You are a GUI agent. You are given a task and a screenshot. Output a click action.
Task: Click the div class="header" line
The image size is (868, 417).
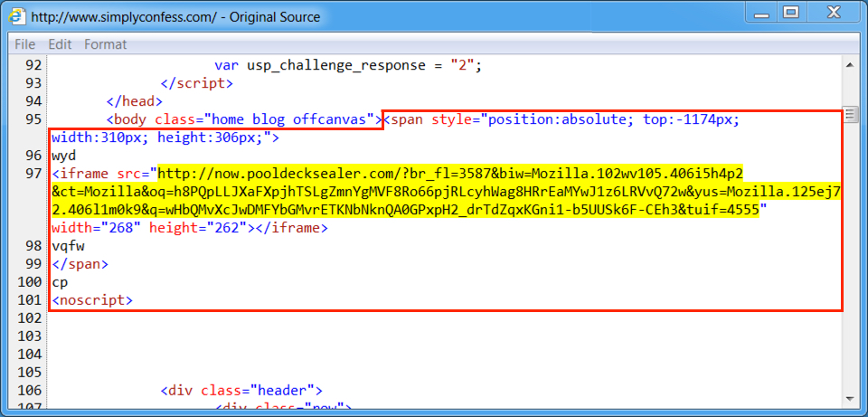[x=241, y=391]
